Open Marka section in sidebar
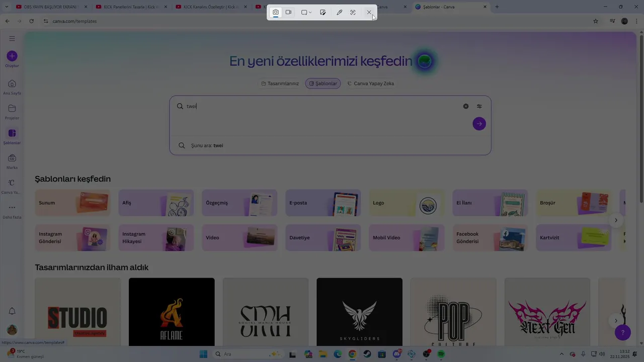 pyautogui.click(x=12, y=161)
